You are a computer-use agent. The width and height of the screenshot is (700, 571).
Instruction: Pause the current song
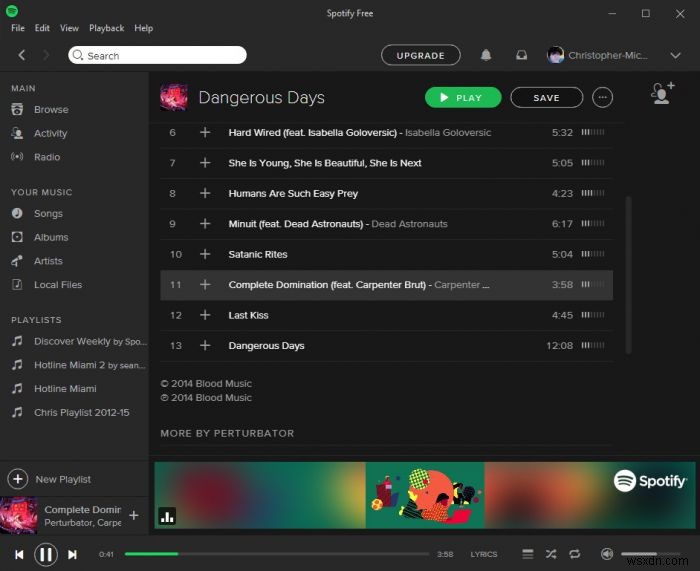(x=46, y=554)
